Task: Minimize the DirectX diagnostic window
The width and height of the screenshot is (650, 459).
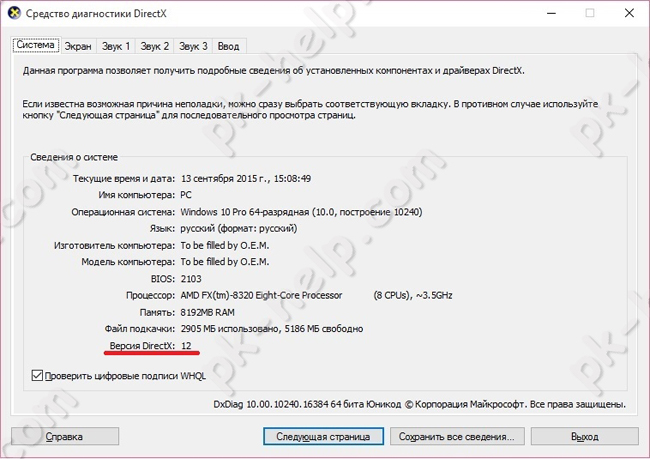Action: pyautogui.click(x=551, y=13)
